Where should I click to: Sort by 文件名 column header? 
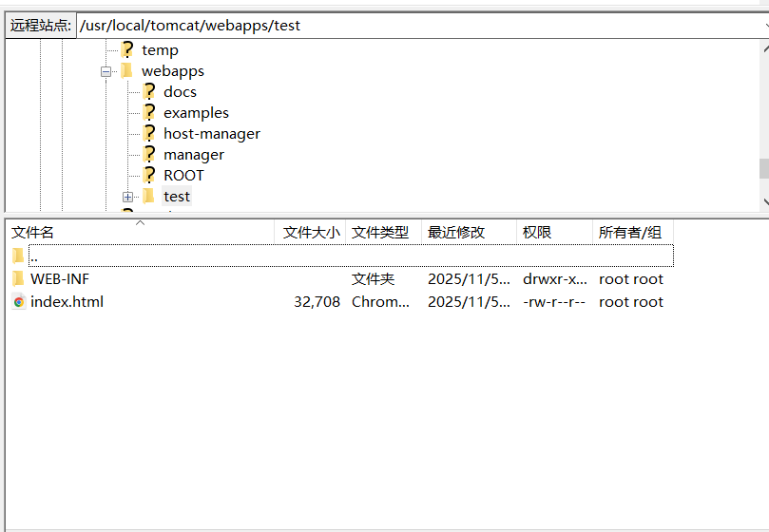[140, 232]
